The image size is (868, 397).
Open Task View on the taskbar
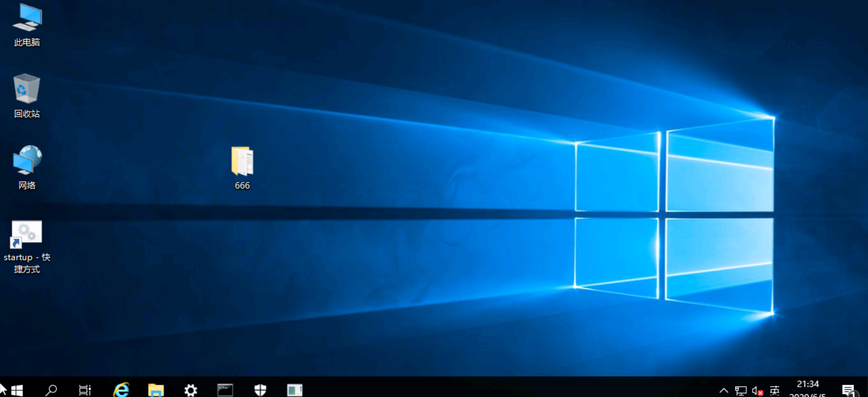[x=85, y=390]
